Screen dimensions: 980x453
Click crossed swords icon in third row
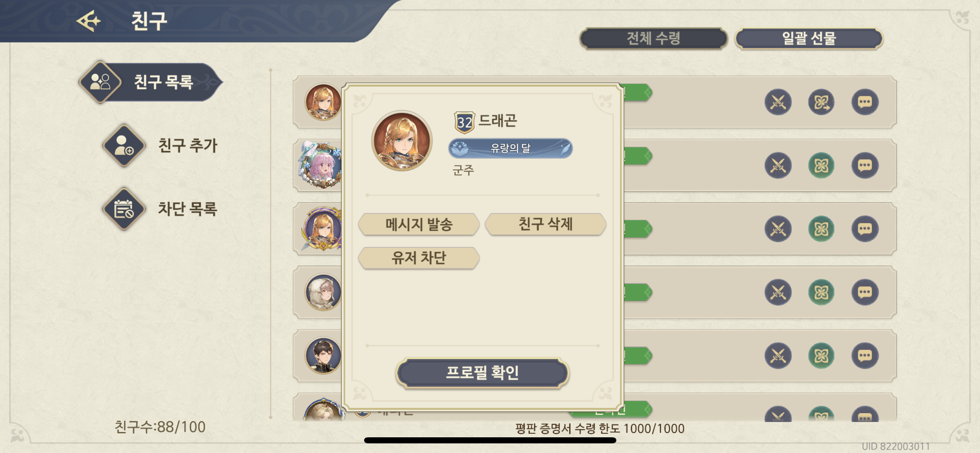(778, 229)
